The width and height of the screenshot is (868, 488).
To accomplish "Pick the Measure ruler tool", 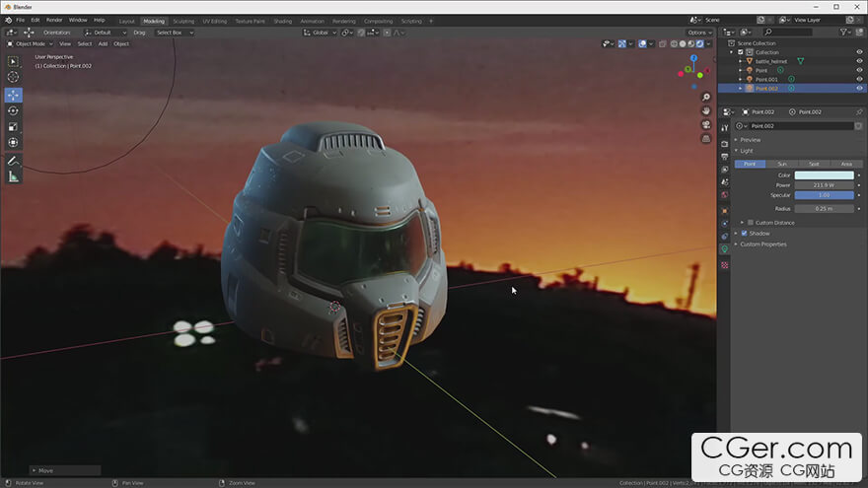I will pyautogui.click(x=13, y=176).
